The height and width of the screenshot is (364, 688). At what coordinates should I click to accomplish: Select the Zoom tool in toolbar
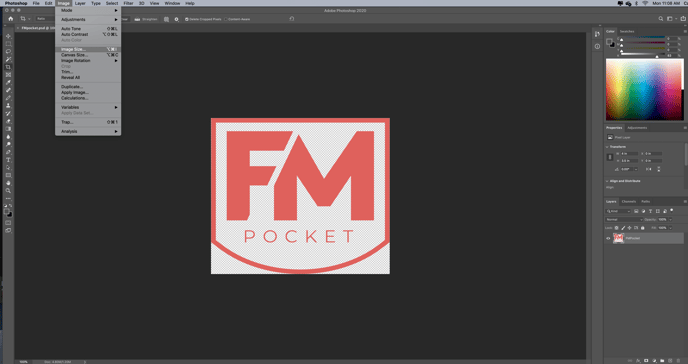tap(8, 191)
